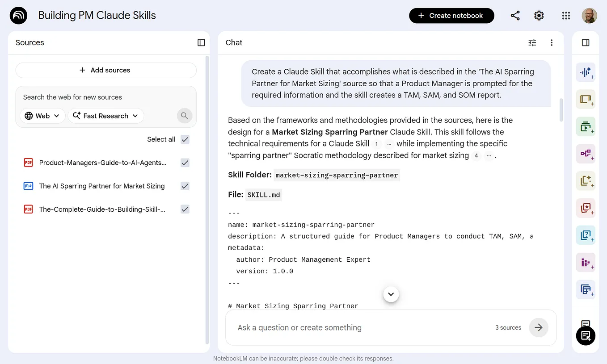The height and width of the screenshot is (364, 607).
Task: Click the SKILL.md file name text
Action: pyautogui.click(x=264, y=195)
